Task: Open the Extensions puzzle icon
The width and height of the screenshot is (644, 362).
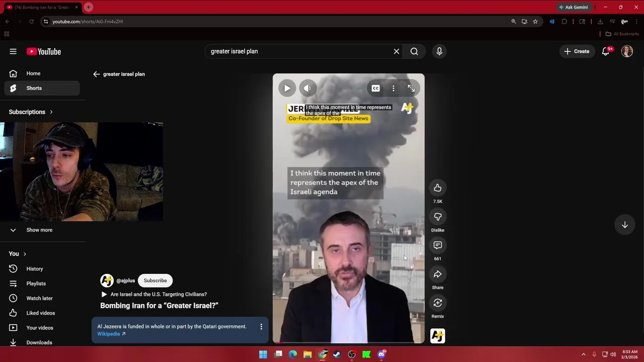Action: pyautogui.click(x=564, y=22)
